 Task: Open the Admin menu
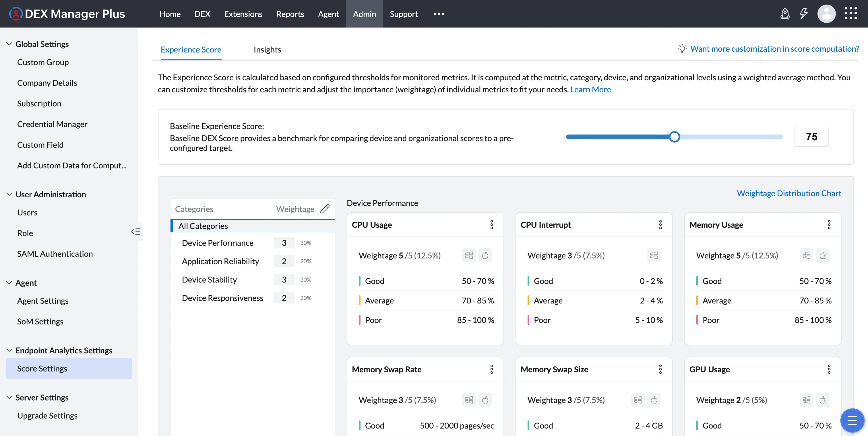pos(365,14)
